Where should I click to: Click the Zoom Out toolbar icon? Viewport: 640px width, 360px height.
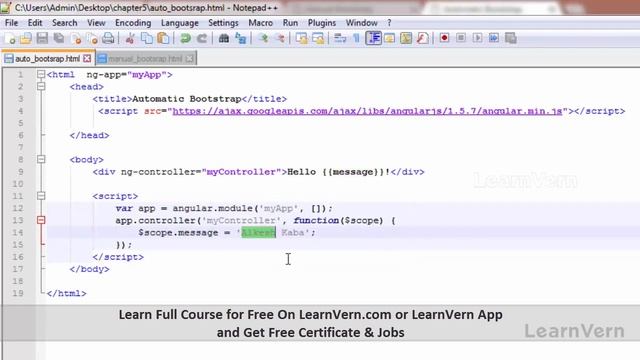[x=280, y=38]
